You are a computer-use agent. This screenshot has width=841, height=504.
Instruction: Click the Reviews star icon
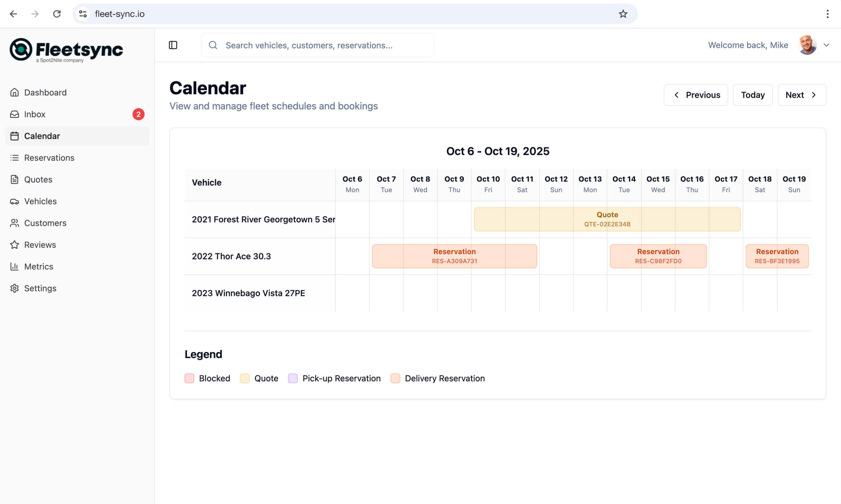[x=14, y=244]
